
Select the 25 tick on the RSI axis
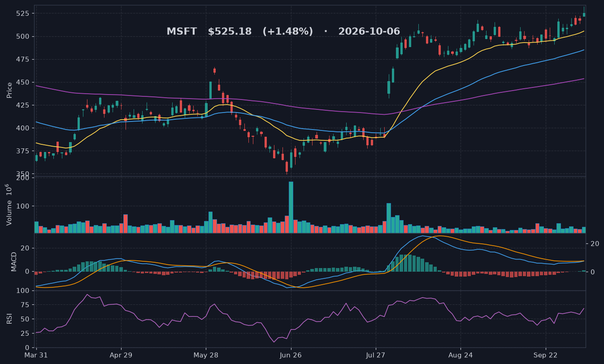tap(25, 334)
